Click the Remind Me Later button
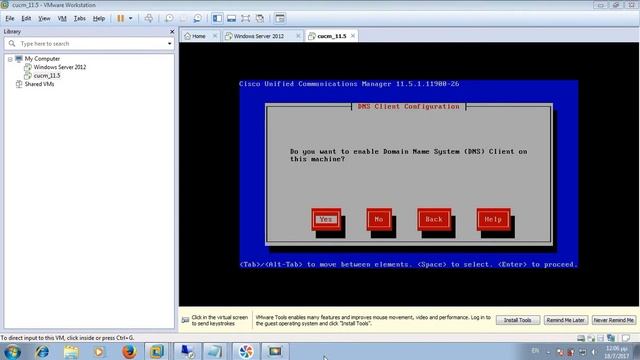Screen dimensions: 640x360 click(565, 320)
